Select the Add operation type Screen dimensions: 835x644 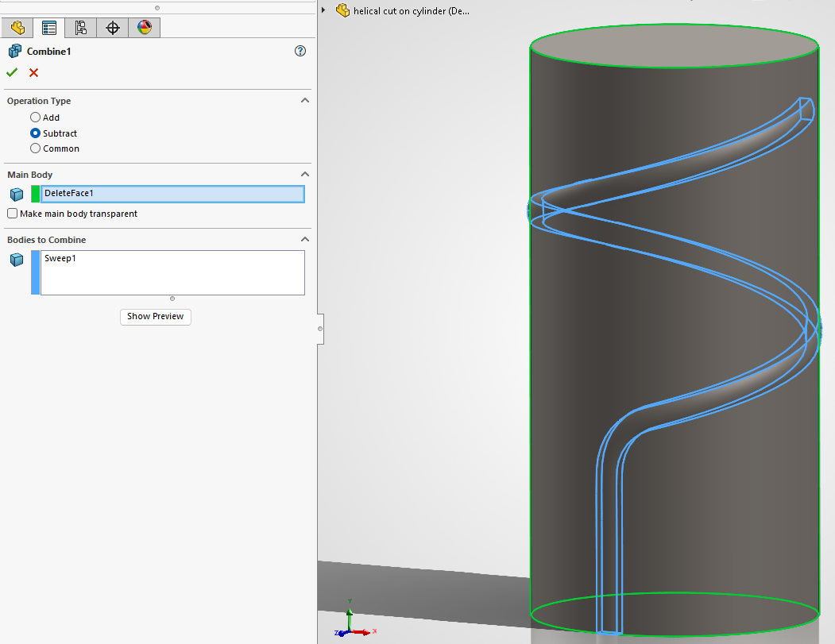35,117
